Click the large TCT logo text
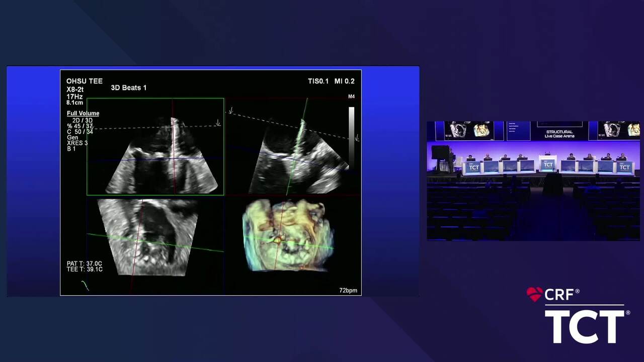 585,326
